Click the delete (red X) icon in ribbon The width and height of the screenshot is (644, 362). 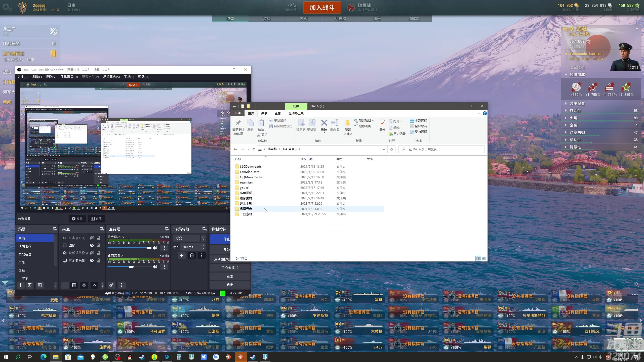pos(324,123)
